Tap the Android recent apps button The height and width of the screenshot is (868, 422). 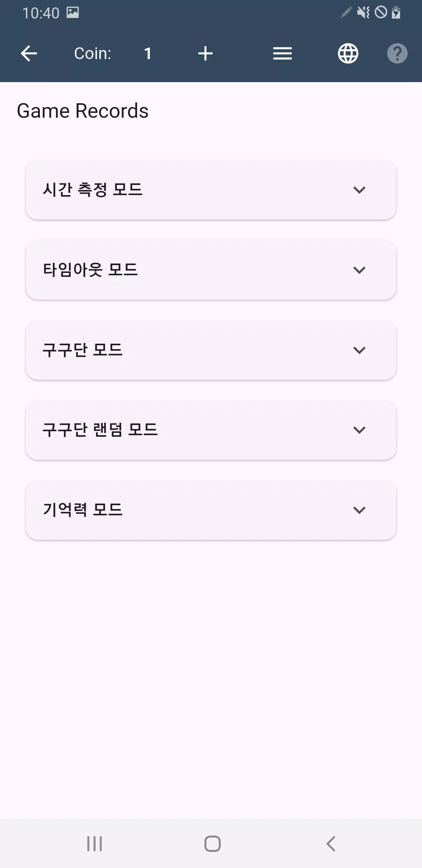(95, 844)
